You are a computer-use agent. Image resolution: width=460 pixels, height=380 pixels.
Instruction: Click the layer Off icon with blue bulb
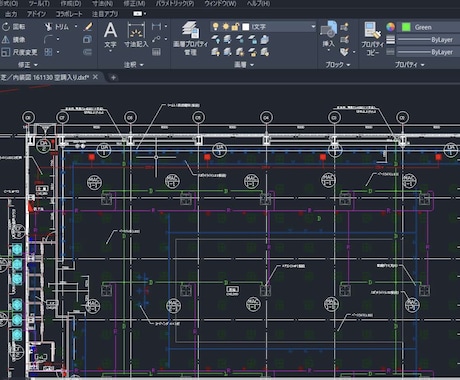(216, 40)
